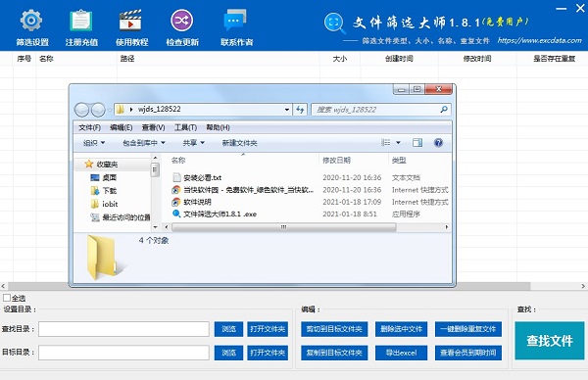The height and width of the screenshot is (380, 588).
Task: Sort explorer list by 名称 column
Action: (178, 160)
